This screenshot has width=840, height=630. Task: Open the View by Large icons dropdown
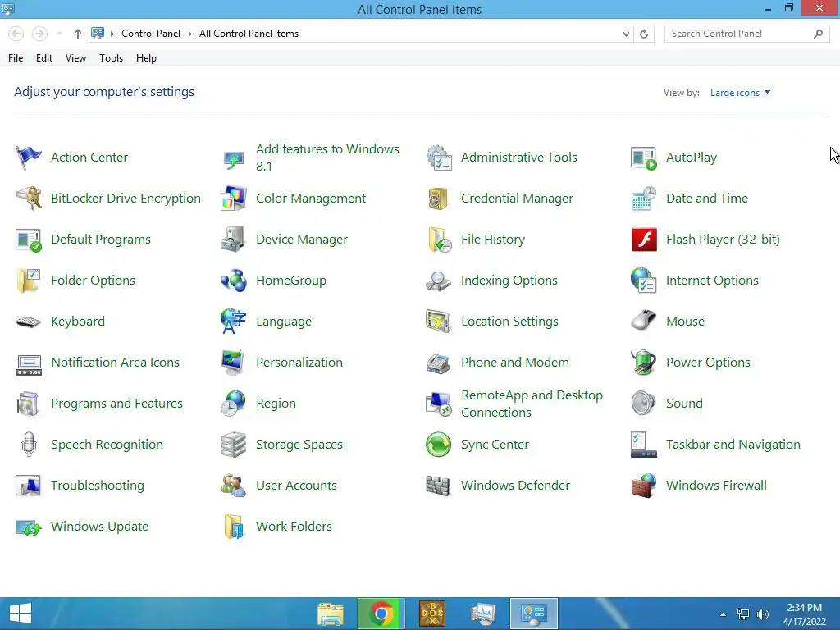click(741, 93)
